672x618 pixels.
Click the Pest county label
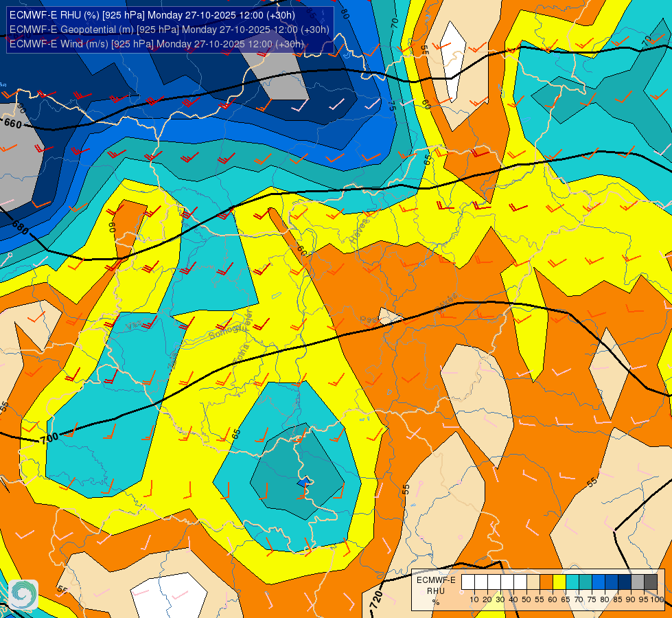point(369,320)
